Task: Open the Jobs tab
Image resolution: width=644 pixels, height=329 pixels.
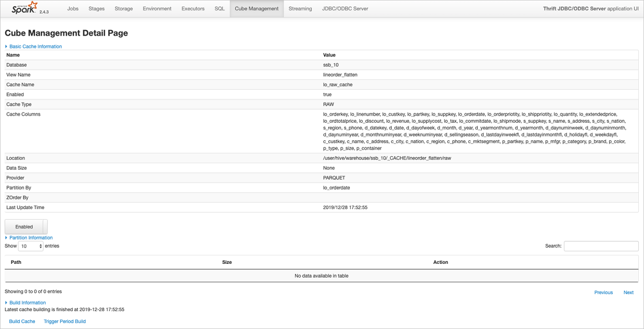Action: [73, 8]
